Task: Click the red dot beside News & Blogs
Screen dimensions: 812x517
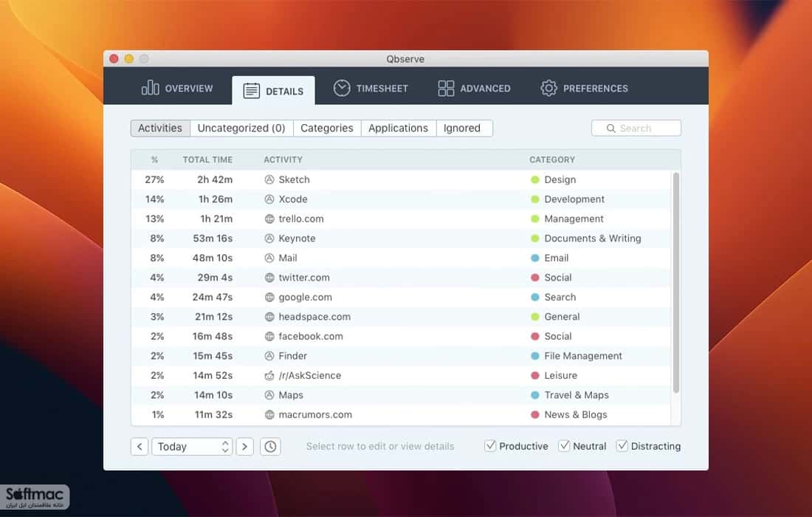Action: coord(535,414)
